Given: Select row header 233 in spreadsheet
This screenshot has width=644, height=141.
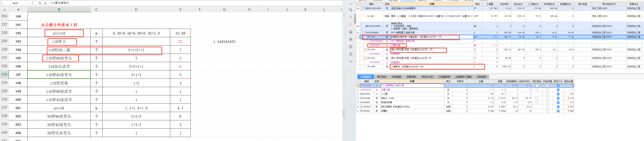Looking at the screenshot, I should [x=4, y=74].
